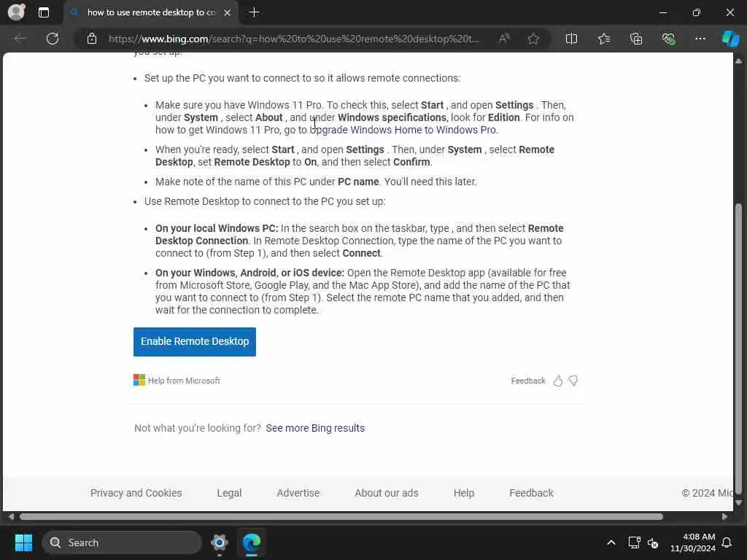
Task: Open the Settings app in taskbar
Action: tap(220, 542)
